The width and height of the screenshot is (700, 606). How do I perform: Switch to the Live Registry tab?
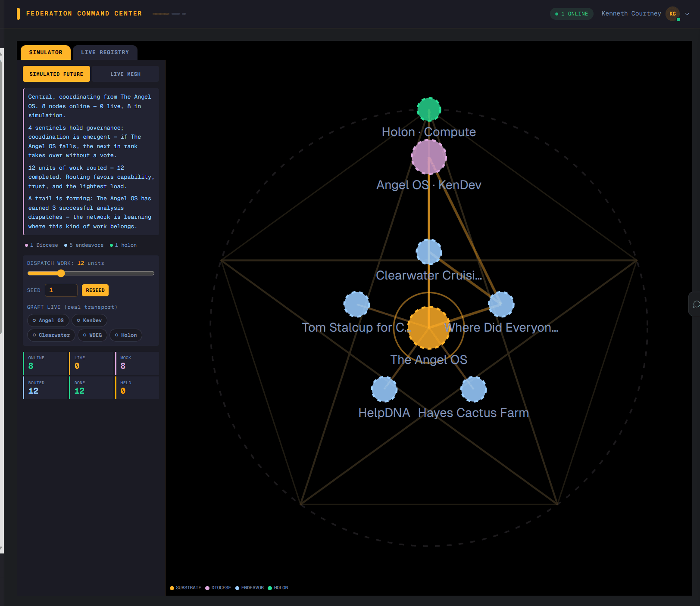tap(105, 53)
